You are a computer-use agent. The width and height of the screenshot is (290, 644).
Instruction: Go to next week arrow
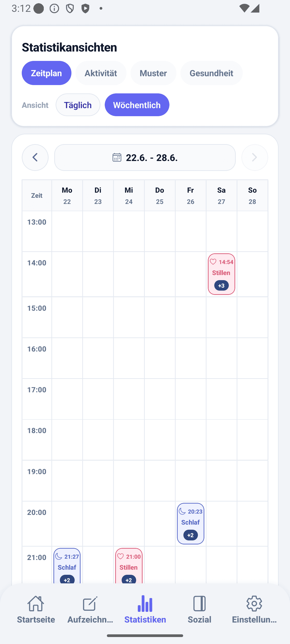coord(255,158)
